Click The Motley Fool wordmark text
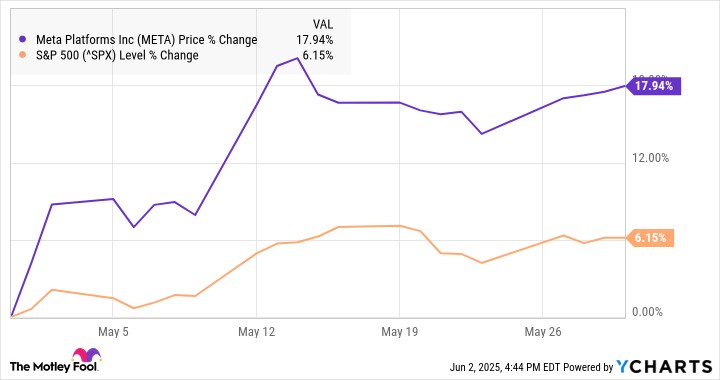Image resolution: width=720 pixels, height=380 pixels. [x=53, y=367]
